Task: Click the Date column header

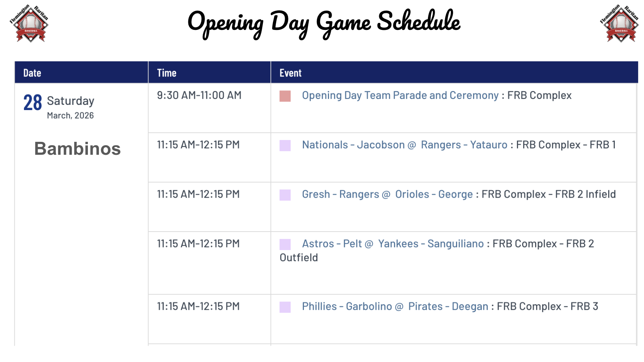Action: coord(32,73)
